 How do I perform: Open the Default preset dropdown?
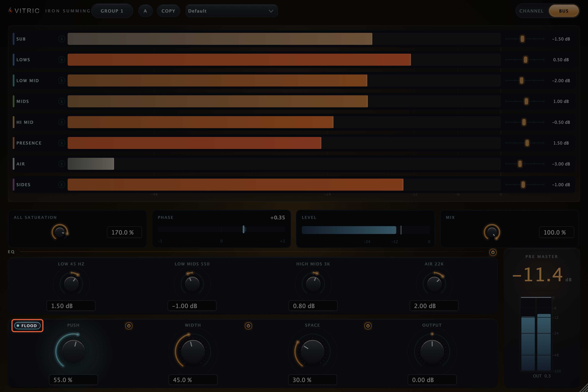point(231,11)
